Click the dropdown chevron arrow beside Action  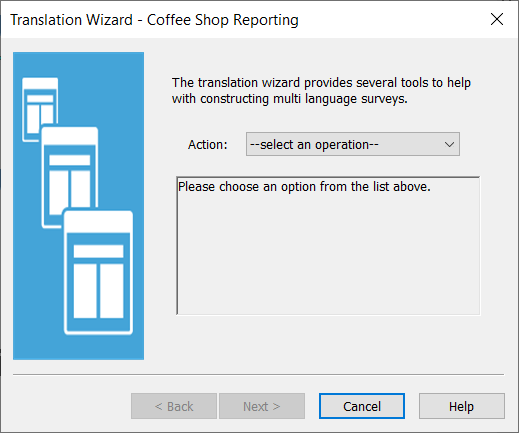pos(449,145)
